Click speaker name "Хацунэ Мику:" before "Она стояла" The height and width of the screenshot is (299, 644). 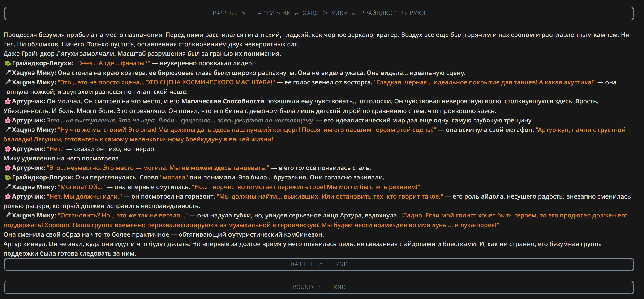pyautogui.click(x=34, y=73)
